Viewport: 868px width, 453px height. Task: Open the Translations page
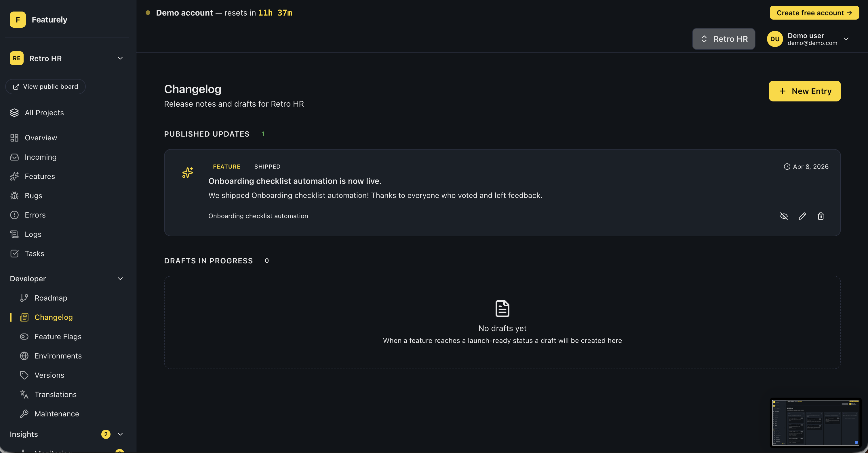[55, 394]
